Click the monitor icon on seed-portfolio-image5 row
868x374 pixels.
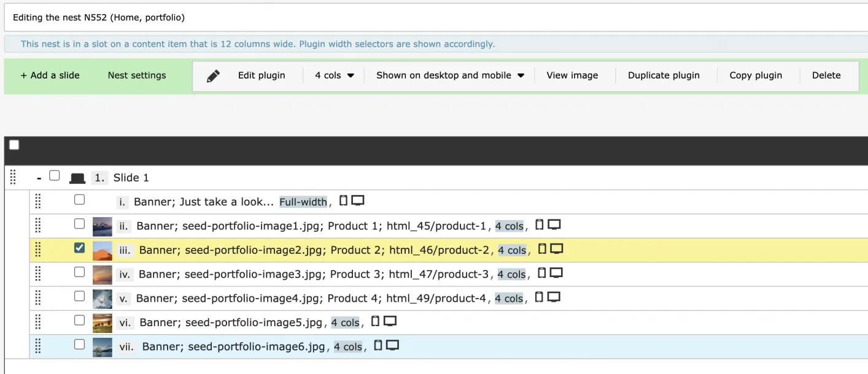point(390,321)
